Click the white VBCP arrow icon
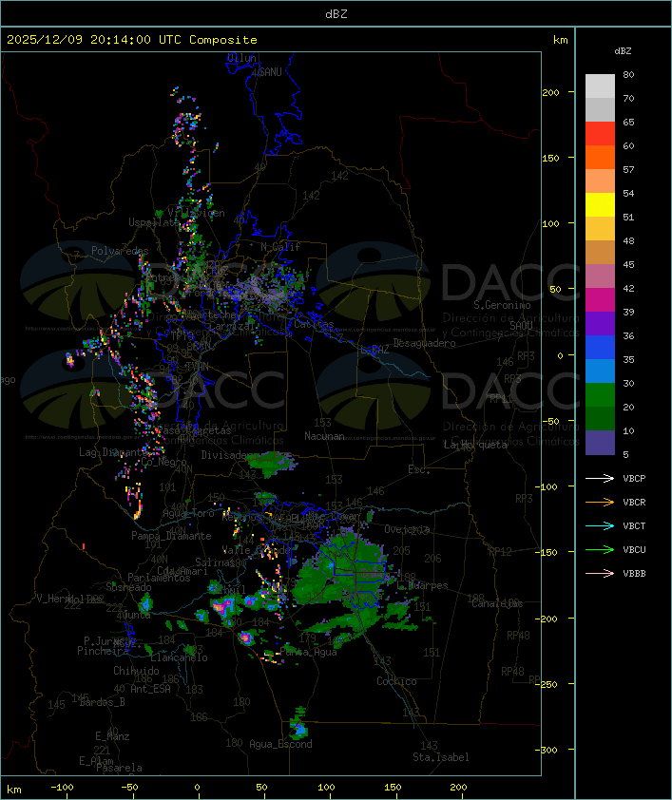The height and width of the screenshot is (800, 672). [x=600, y=478]
